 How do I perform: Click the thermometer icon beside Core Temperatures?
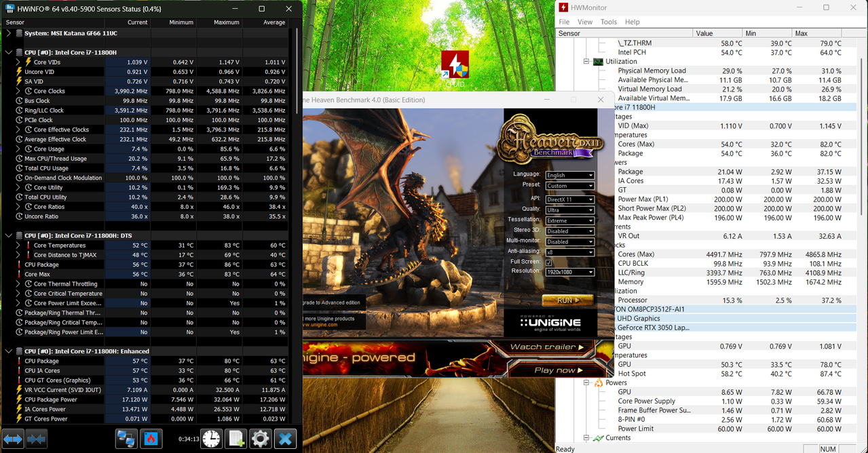coord(29,245)
